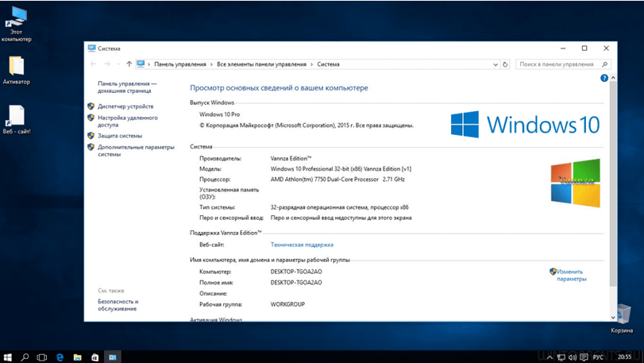Click the Up arrow navigation button
The width and height of the screenshot is (644, 363).
pos(129,64)
